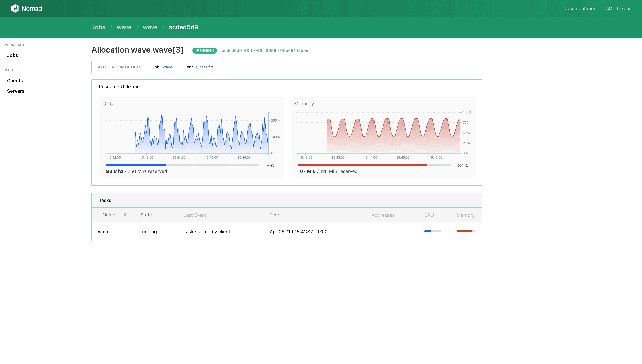Image resolution: width=642 pixels, height=364 pixels.
Task: Click the Name column sort arrow
Action: pyautogui.click(x=125, y=215)
